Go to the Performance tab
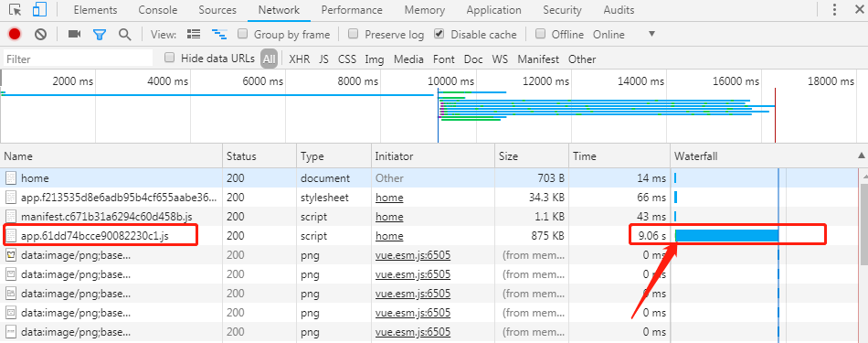868x343 pixels. coord(352,10)
